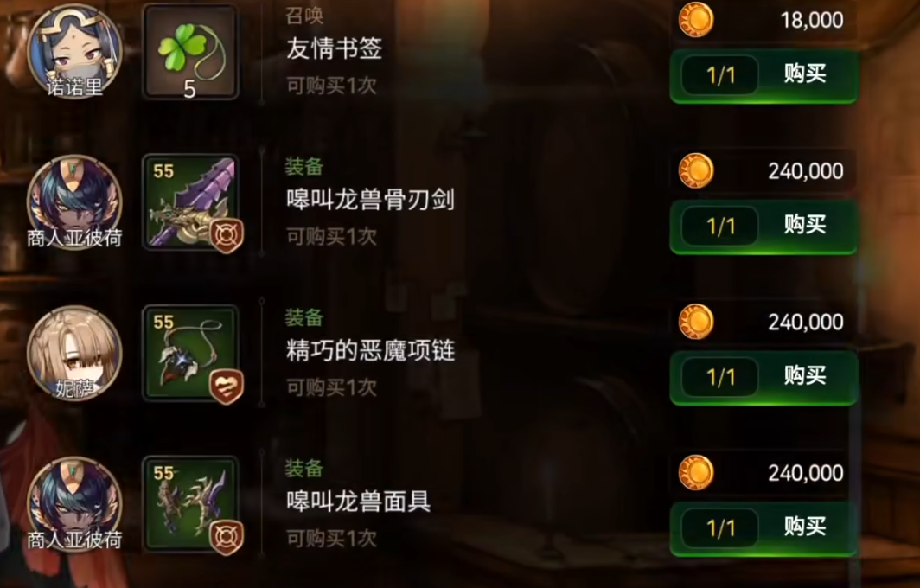
Task: Buy 精巧的恶魔项链 with 购买 button
Action: click(764, 377)
